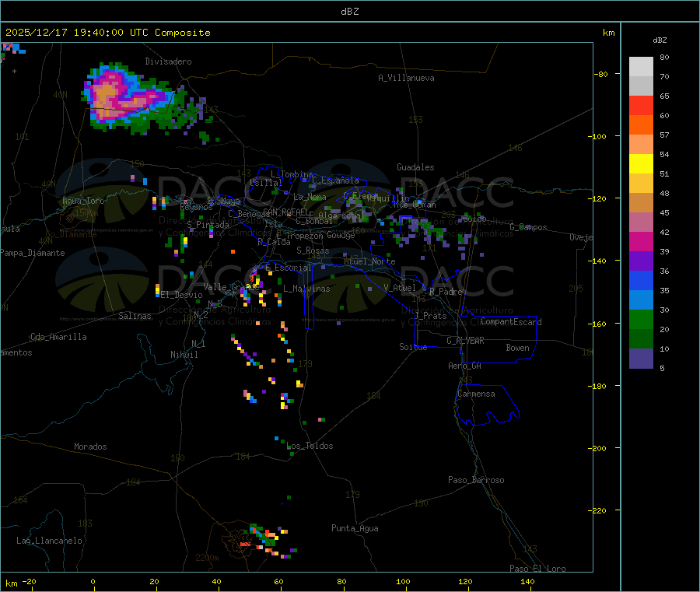The width and height of the screenshot is (700, 592).
Task: Click the CompartEscard label
Action: [x=512, y=322]
